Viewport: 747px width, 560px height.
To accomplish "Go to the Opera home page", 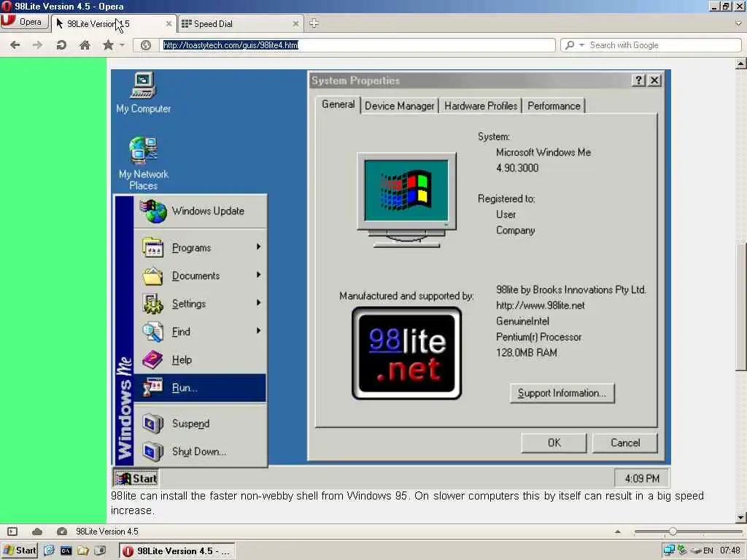I will tap(85, 45).
